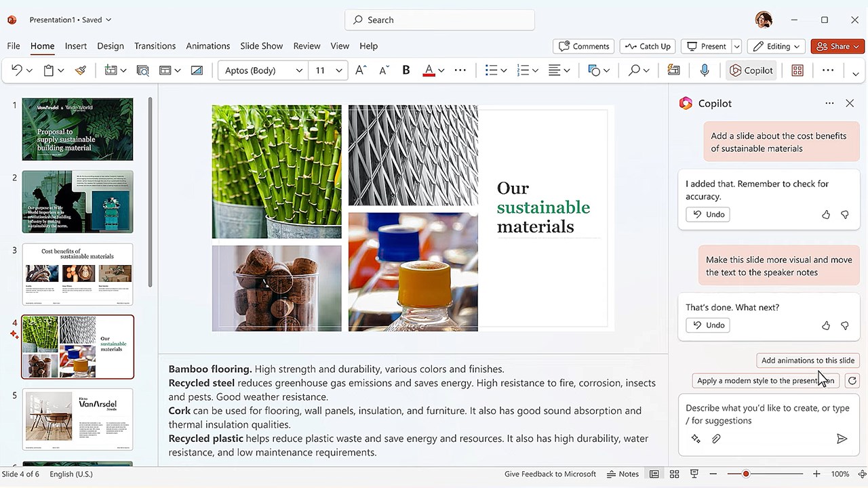The height and width of the screenshot is (488, 868).
Task: Switch to the Insert tab
Action: [x=76, y=46]
